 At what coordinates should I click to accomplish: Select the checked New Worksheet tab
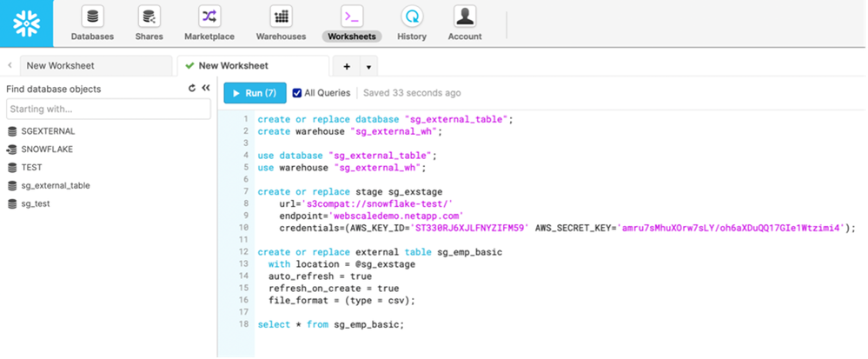pos(253,65)
